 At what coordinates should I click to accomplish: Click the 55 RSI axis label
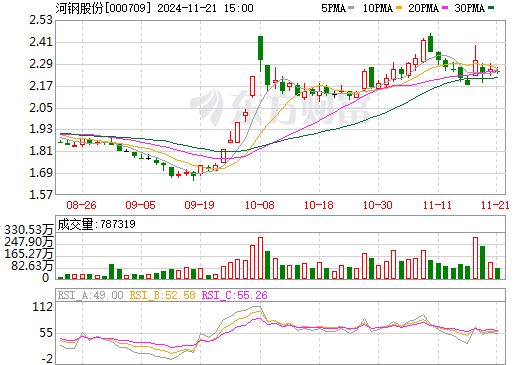pyautogui.click(x=46, y=333)
